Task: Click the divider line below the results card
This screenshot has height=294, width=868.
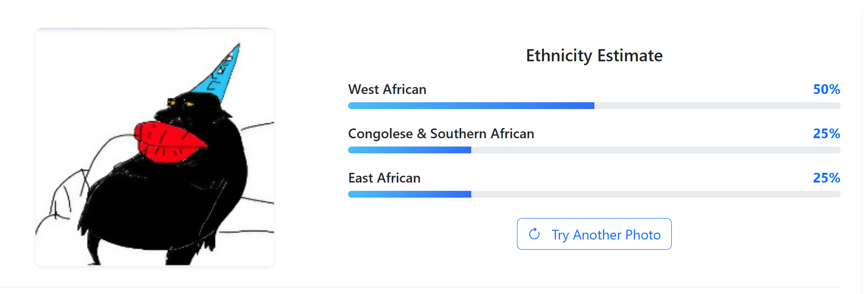Action: click(x=433, y=287)
